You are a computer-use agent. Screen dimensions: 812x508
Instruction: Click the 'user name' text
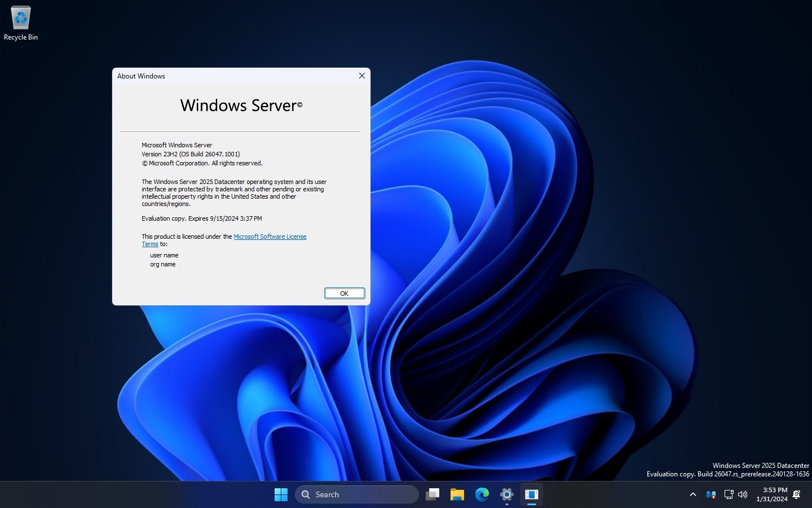tap(164, 255)
